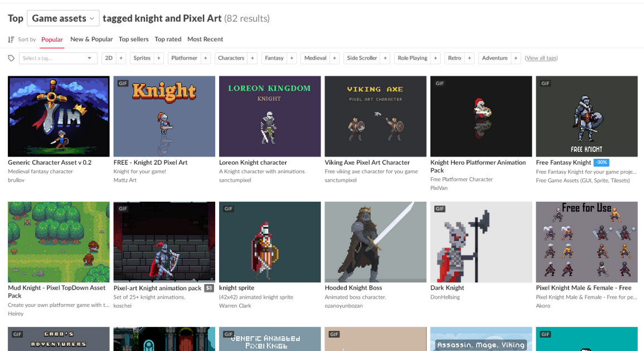
Task: Open the Generic Character Asset thumbnail with JIM logo
Action: coord(59,116)
